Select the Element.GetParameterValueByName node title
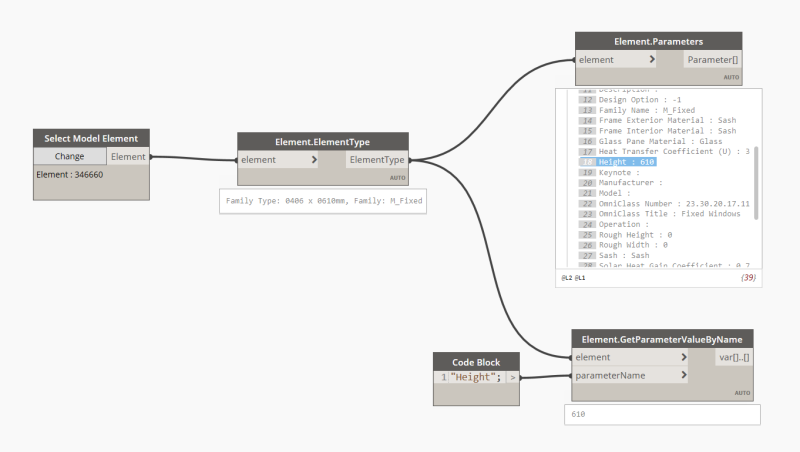This screenshot has height=452, width=800. pos(662,339)
